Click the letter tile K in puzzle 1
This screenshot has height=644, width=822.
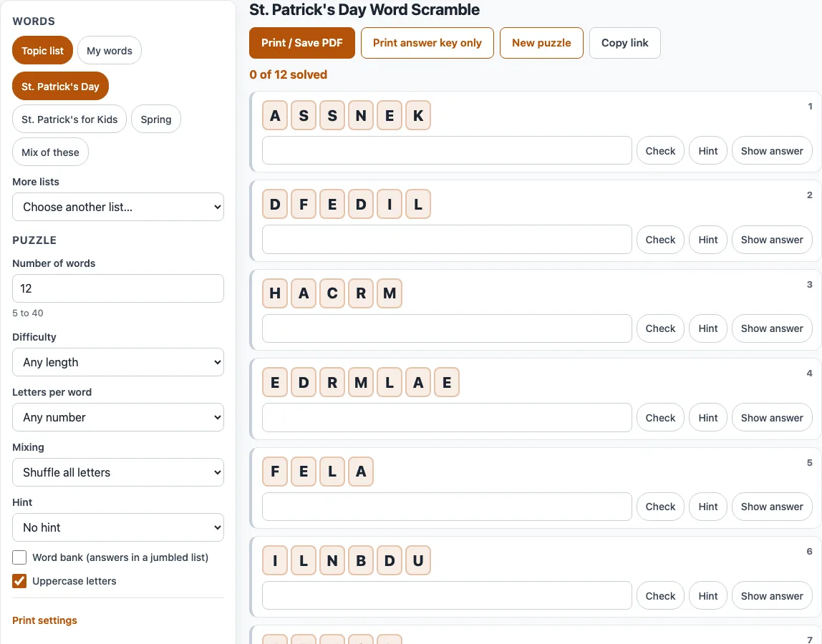pos(418,115)
